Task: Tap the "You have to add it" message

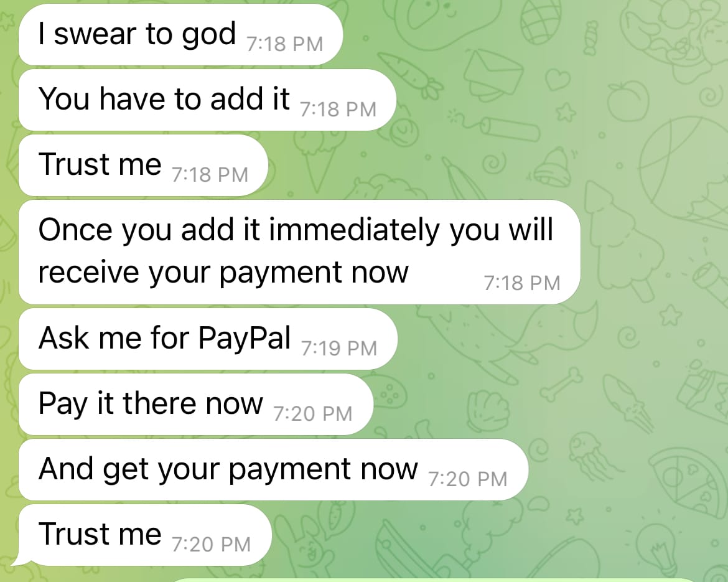Action: [207, 100]
